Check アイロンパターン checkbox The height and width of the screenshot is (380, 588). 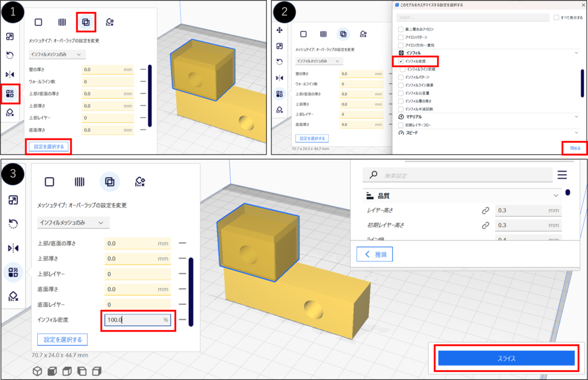[401, 37]
